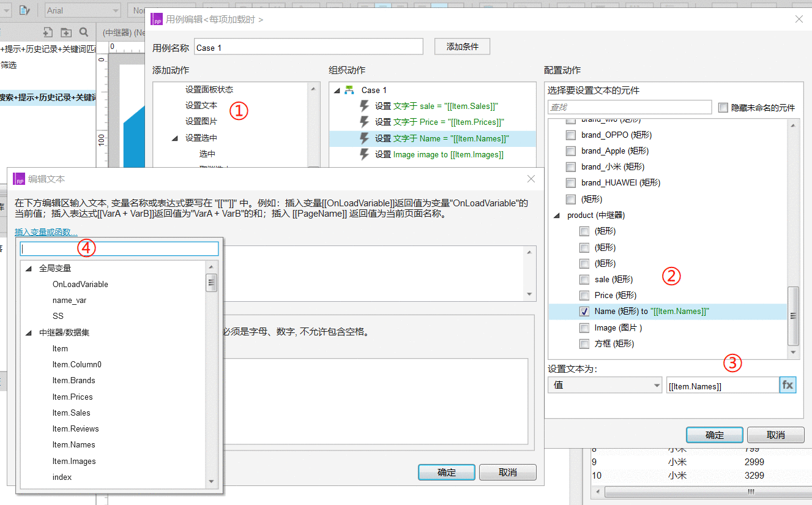Click the 用例名称 field containing Case 1

(x=309, y=47)
